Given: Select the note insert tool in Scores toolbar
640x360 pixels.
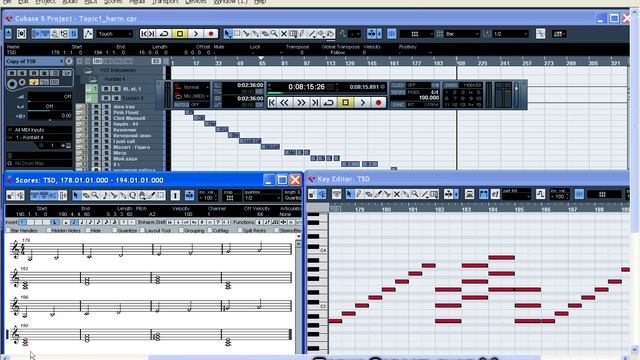Looking at the screenshot, I should [104, 196].
